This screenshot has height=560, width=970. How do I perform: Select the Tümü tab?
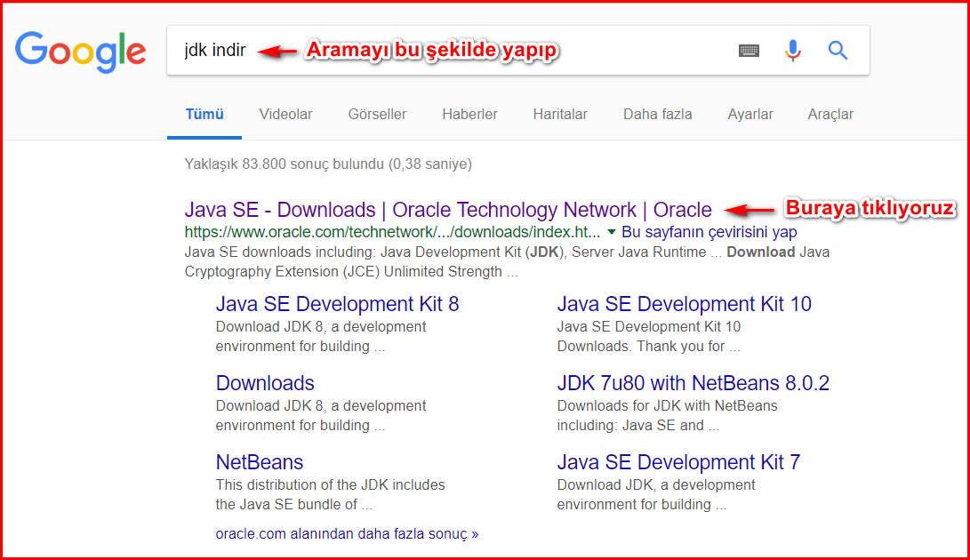coord(204,115)
